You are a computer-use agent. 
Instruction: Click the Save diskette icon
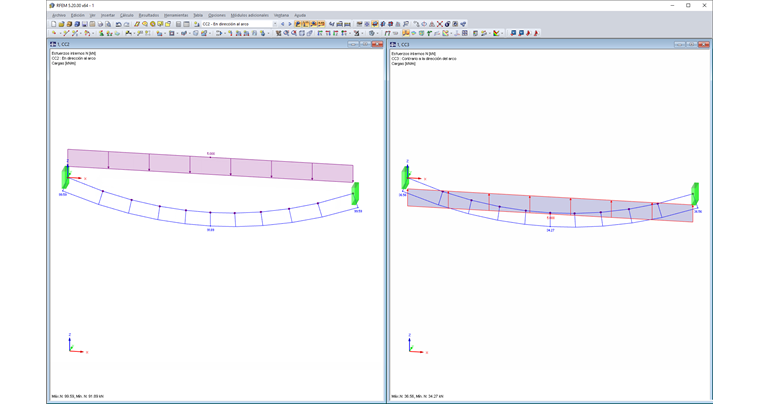(84, 24)
